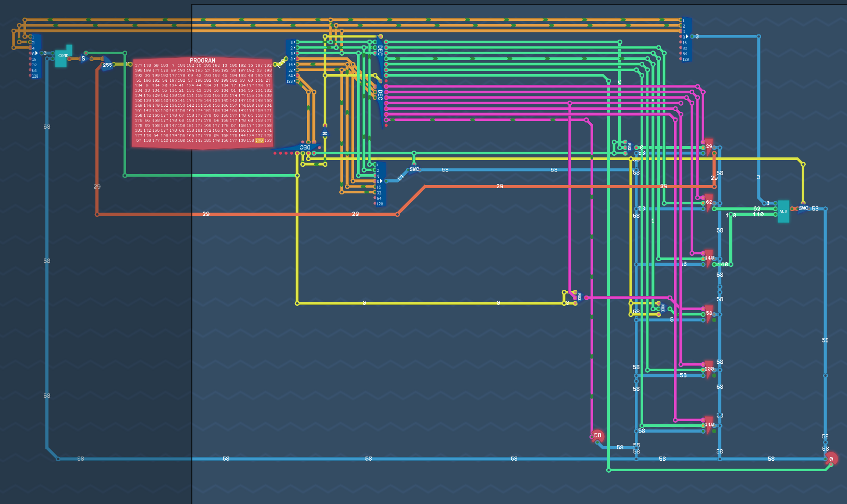This screenshot has height=504, width=847.
Task: Click the PROGRAM memory block
Action: tap(202, 103)
